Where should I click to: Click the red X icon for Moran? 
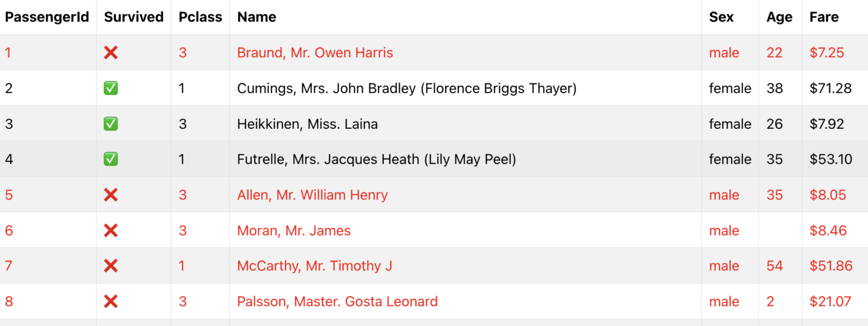pos(111,231)
